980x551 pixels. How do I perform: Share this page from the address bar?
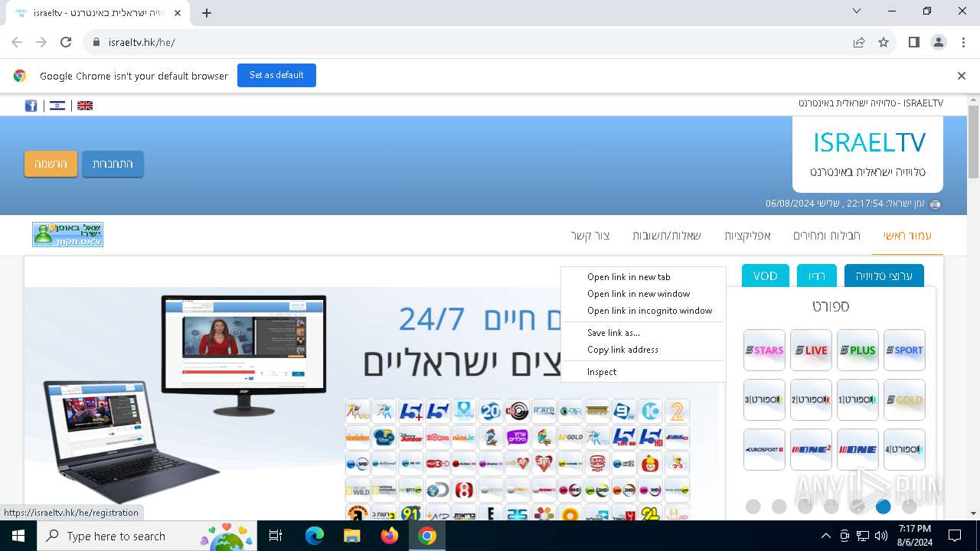(859, 42)
